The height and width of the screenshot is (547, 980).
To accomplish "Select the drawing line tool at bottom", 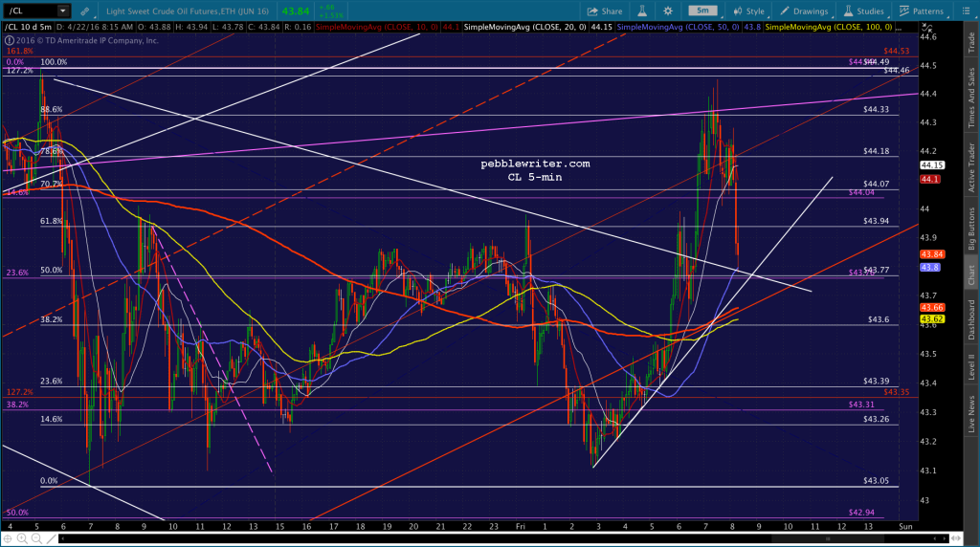I will (51, 538).
